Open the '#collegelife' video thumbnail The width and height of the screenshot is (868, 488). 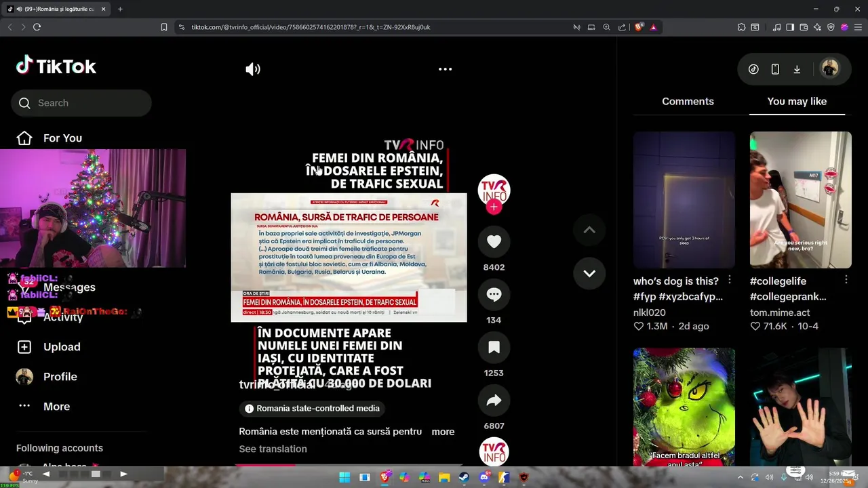pos(801,200)
